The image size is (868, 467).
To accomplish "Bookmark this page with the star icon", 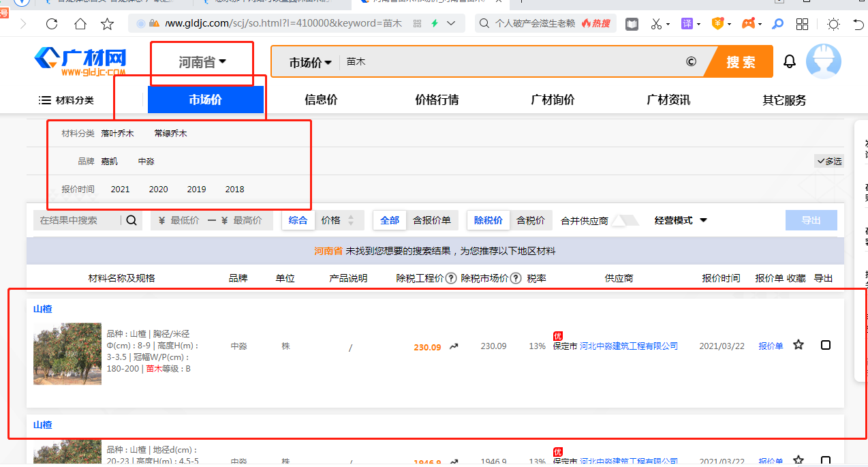I will tap(107, 24).
